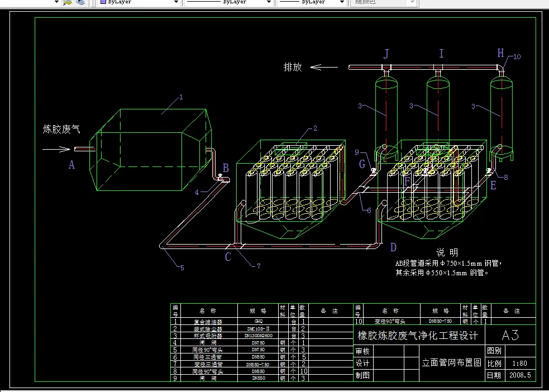Viewport: 549px width, 392px height.
Task: Click table cell 同径三通管
Action: pyautogui.click(x=208, y=357)
